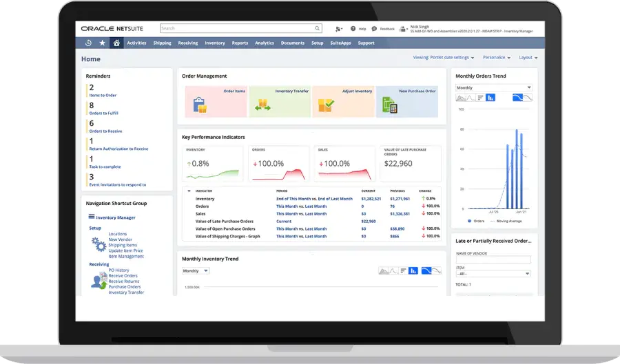
Task: Go to Home via house icon
Action: click(116, 43)
